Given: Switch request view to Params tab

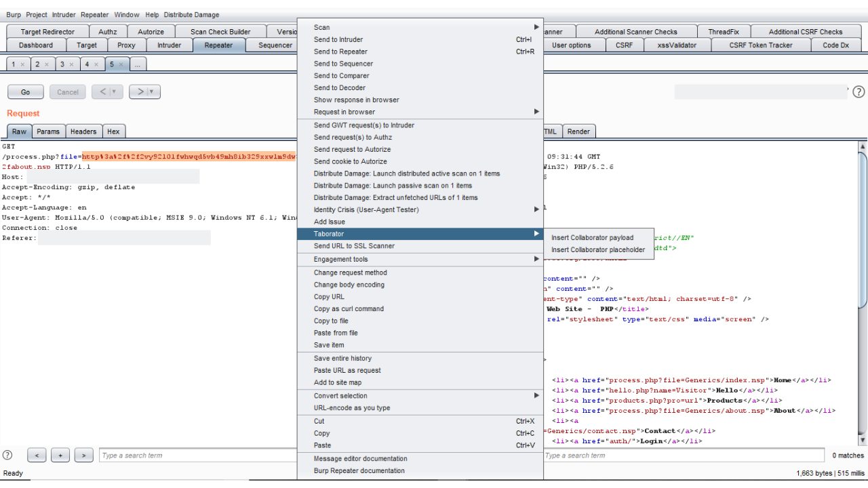Looking at the screenshot, I should pyautogui.click(x=48, y=131).
